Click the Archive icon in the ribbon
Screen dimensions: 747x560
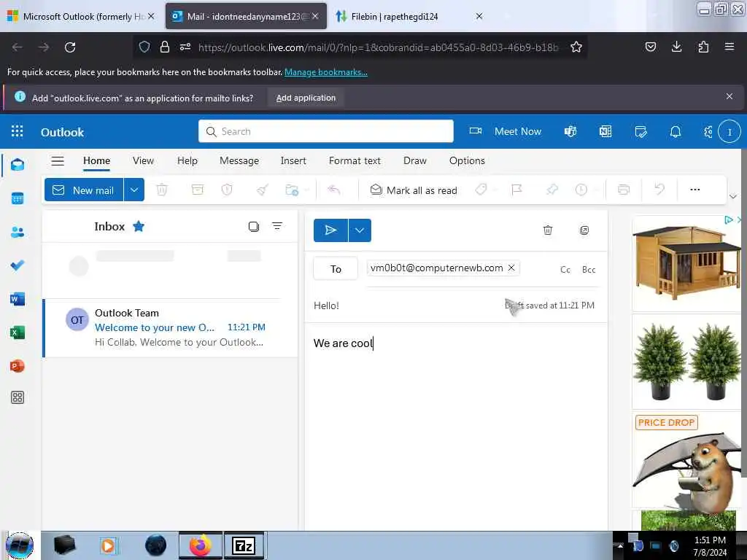tap(197, 190)
